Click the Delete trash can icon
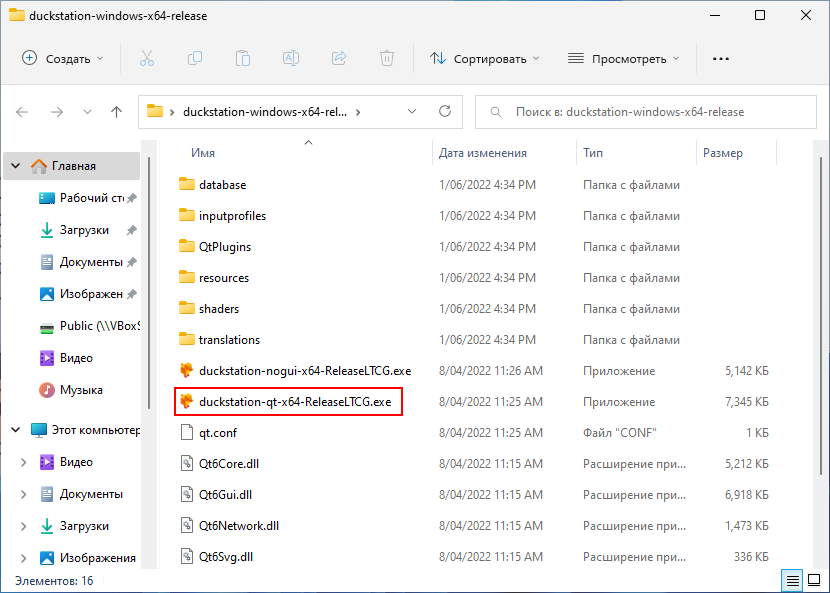830x593 pixels. click(387, 58)
